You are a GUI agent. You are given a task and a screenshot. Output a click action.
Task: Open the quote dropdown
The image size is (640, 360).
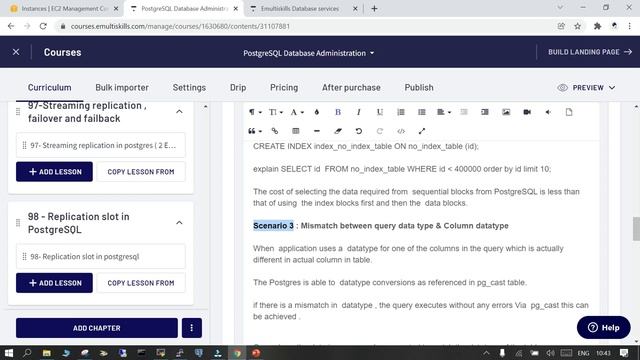pos(255,131)
